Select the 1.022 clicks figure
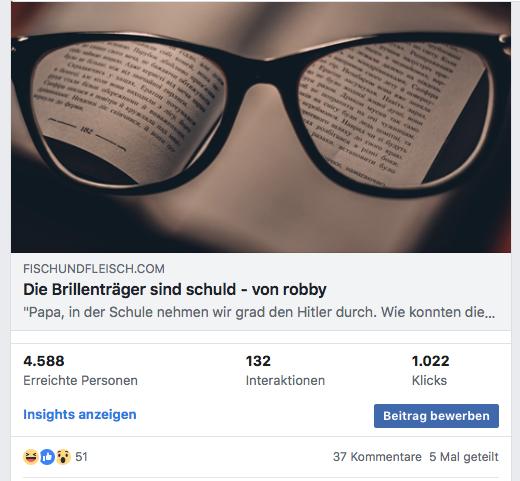Image resolution: width=520 pixels, height=481 pixels. tap(431, 361)
